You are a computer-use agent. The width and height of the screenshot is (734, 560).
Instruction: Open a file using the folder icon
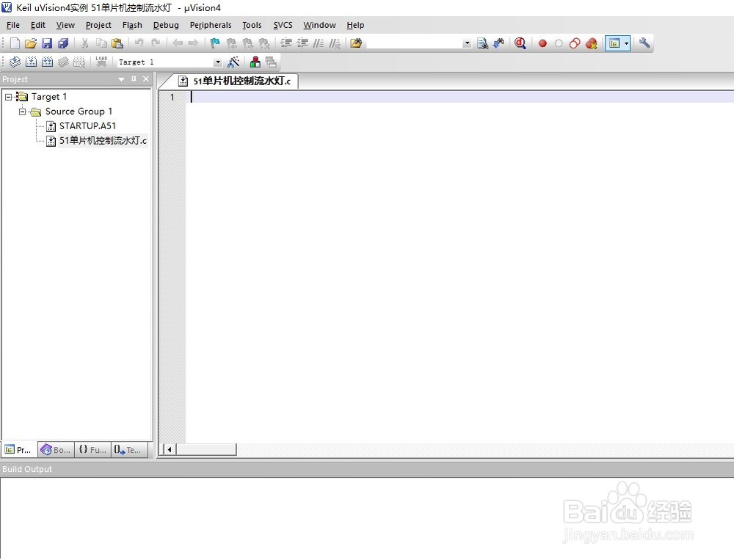(30, 43)
